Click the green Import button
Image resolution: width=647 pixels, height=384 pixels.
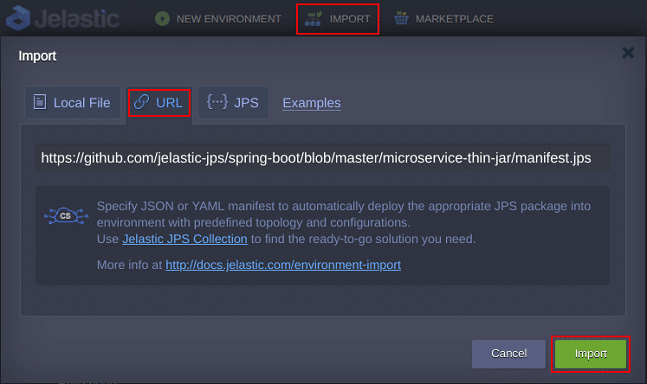tap(590, 354)
